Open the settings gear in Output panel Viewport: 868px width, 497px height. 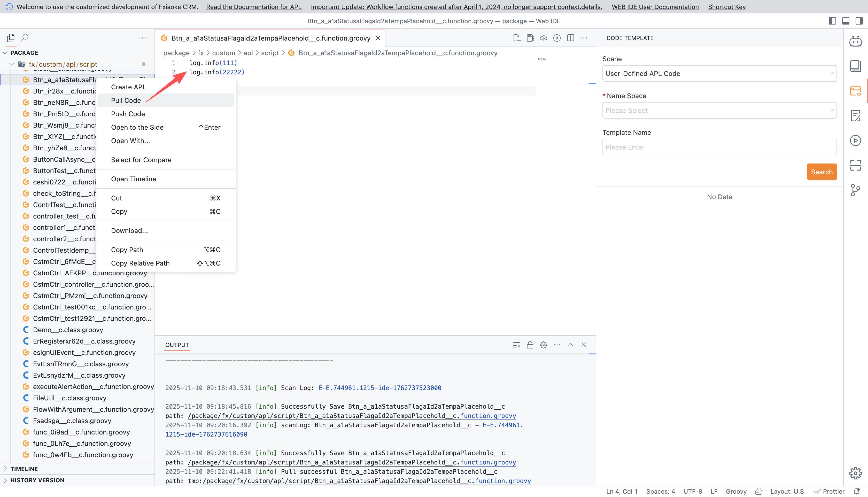pyautogui.click(x=543, y=345)
